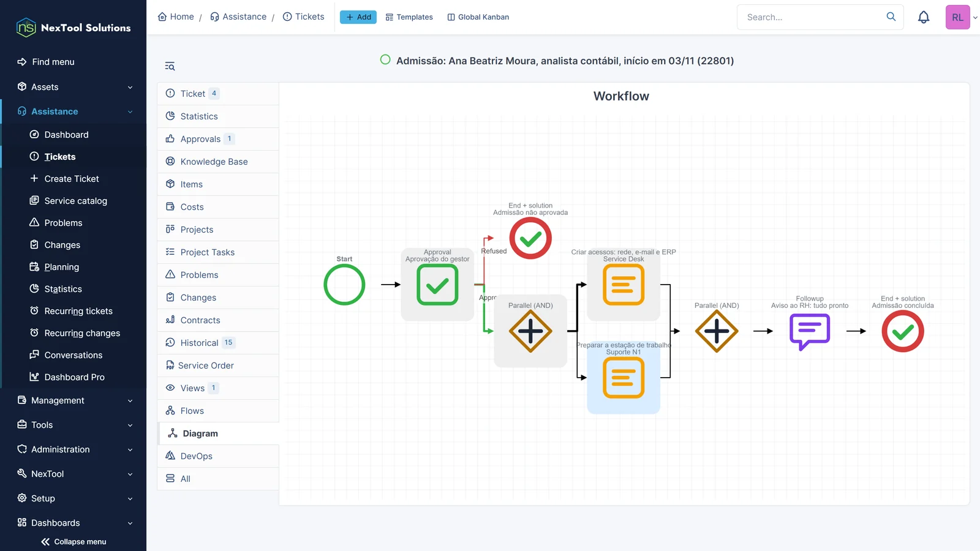Expand the Management sidebar section

73,400
